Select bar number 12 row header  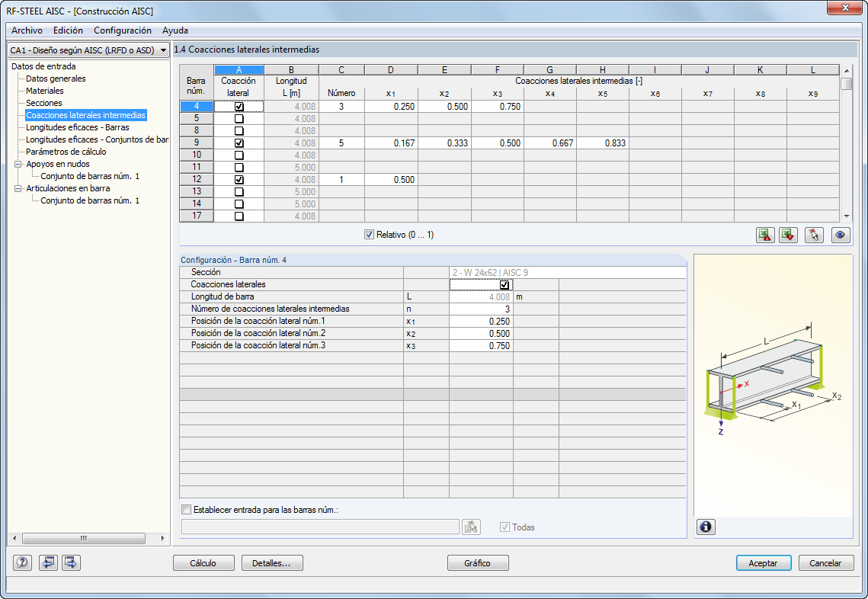click(x=197, y=179)
